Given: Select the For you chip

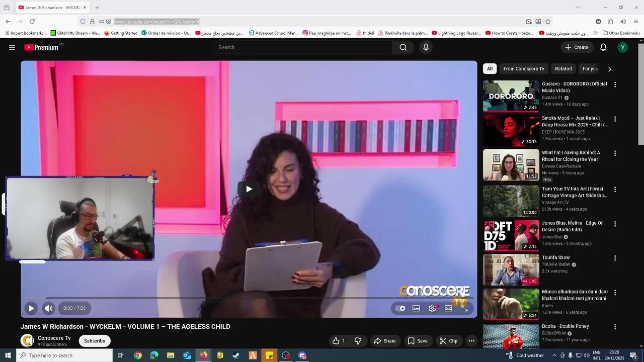Looking at the screenshot, I should (x=590, y=69).
